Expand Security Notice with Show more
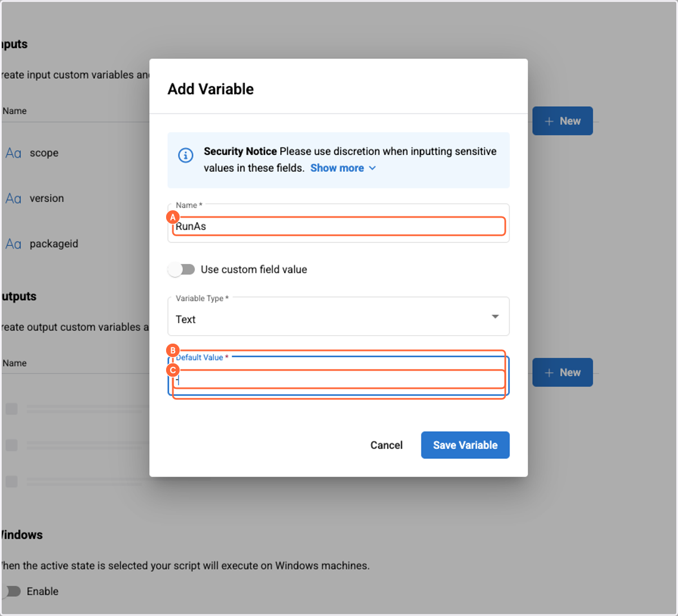The width and height of the screenshot is (678, 616). [x=343, y=168]
